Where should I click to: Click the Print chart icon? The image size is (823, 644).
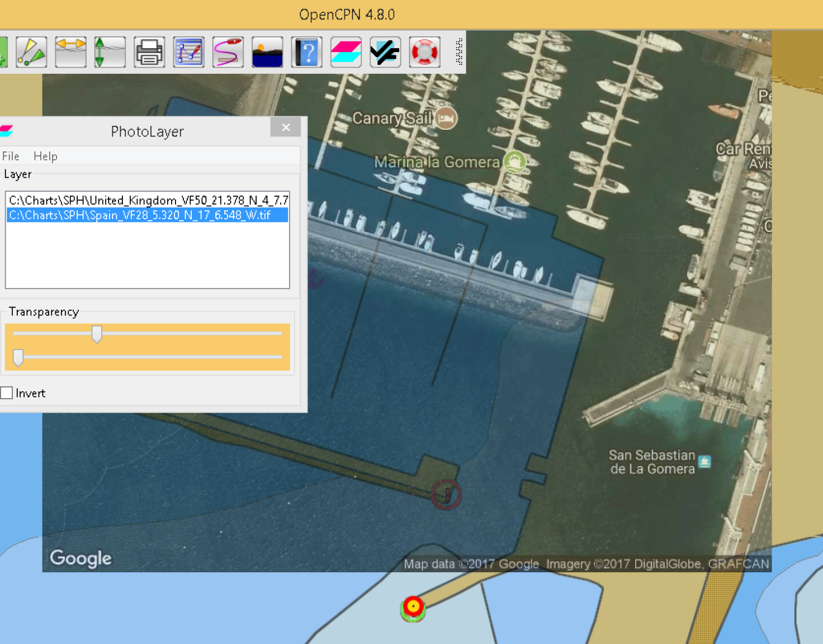click(149, 53)
